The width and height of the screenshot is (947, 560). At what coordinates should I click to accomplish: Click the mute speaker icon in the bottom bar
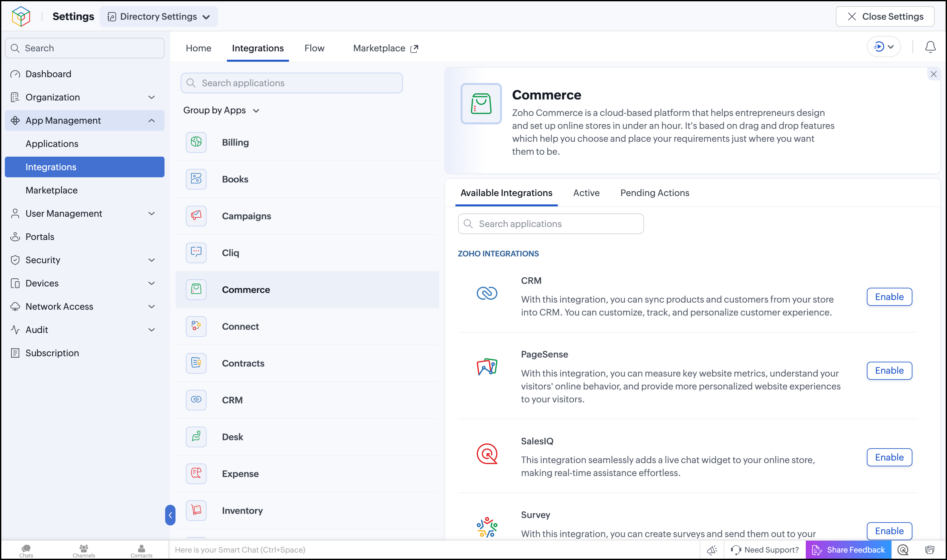(x=712, y=550)
